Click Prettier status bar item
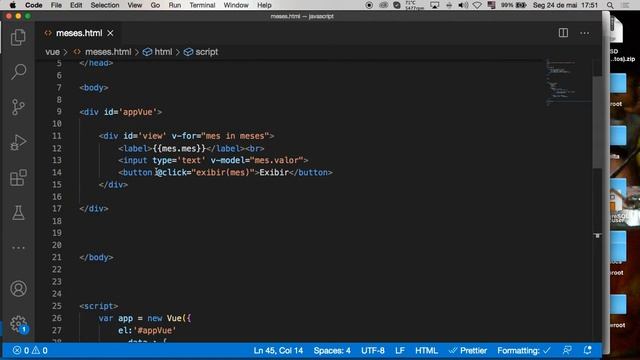Screen dimensions: 640x360 468,351
